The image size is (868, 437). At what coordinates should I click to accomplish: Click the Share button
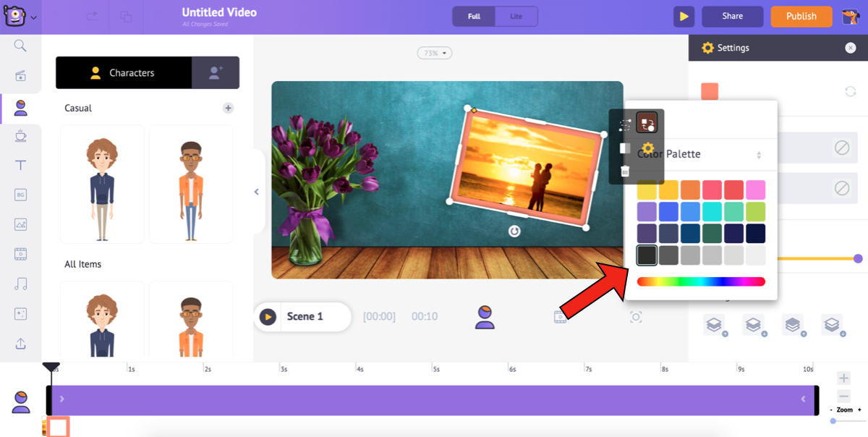pyautogui.click(x=732, y=17)
